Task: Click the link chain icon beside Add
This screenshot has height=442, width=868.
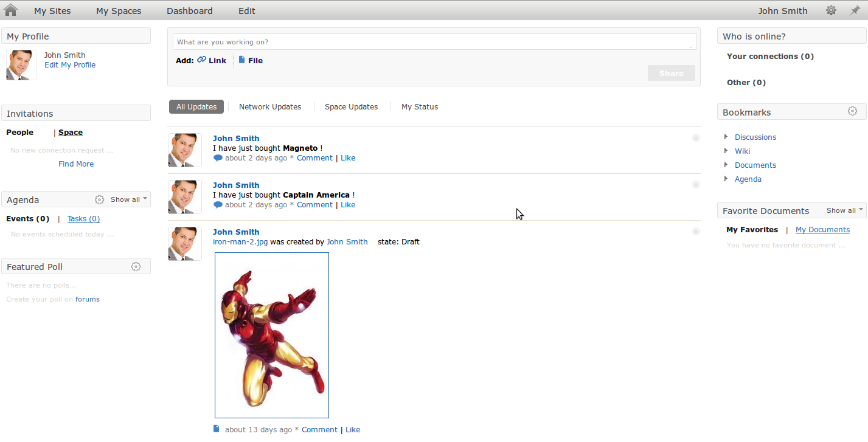Action: 202,60
